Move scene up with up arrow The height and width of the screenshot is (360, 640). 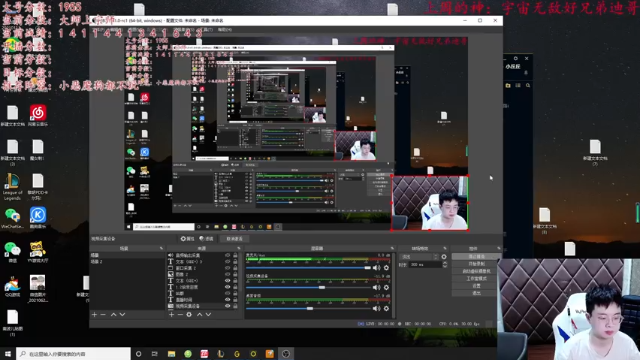(x=113, y=315)
